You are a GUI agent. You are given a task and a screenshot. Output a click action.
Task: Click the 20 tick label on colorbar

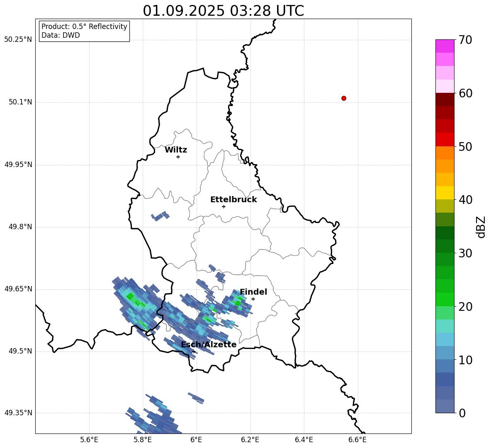tap(465, 306)
